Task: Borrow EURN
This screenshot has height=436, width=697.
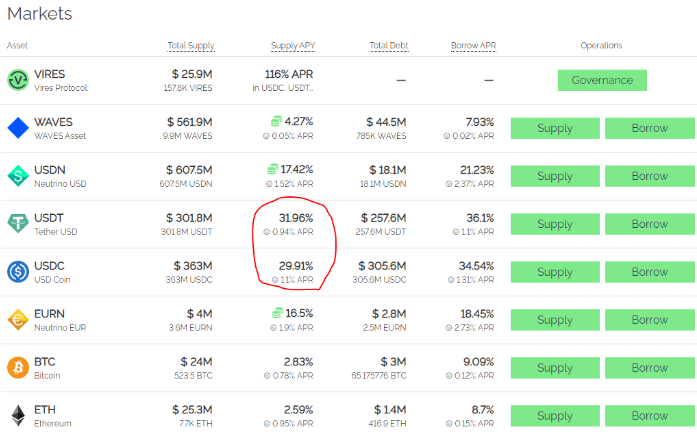Action: (x=649, y=320)
